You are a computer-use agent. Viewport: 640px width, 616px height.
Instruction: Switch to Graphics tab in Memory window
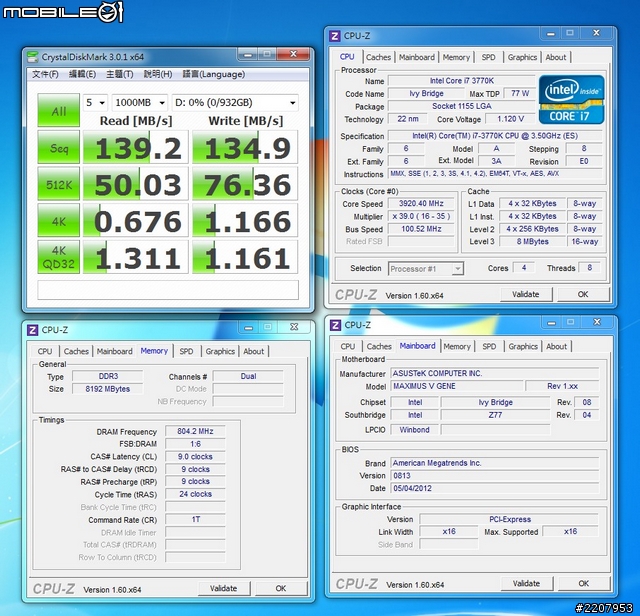[x=220, y=351]
